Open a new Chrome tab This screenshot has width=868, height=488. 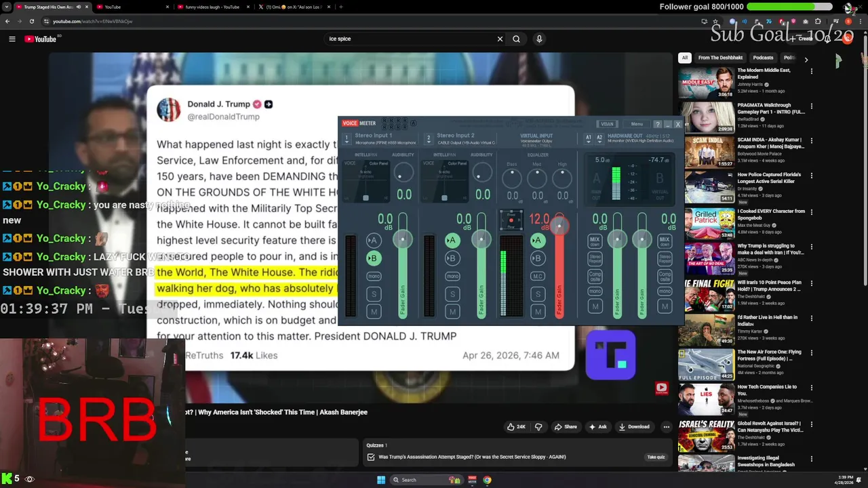340,7
